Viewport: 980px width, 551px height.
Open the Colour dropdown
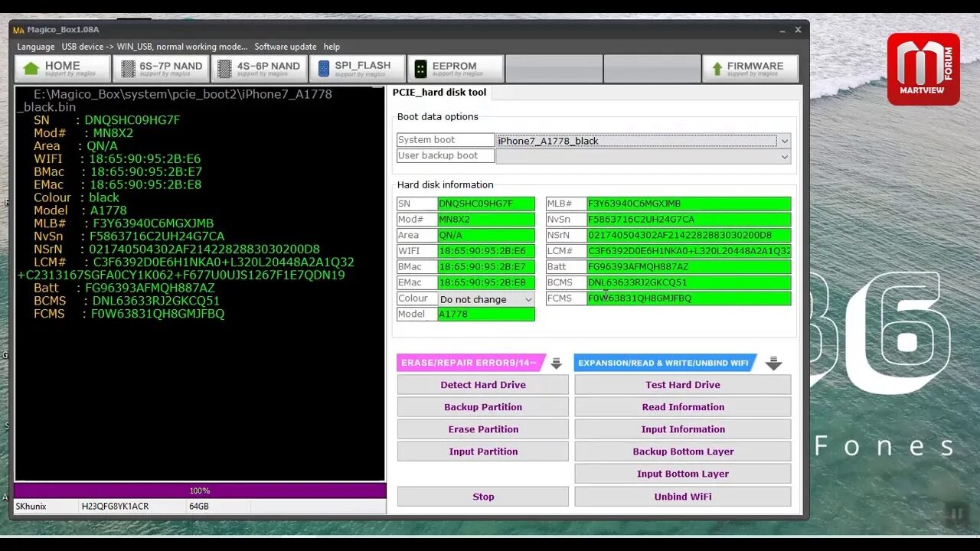528,299
